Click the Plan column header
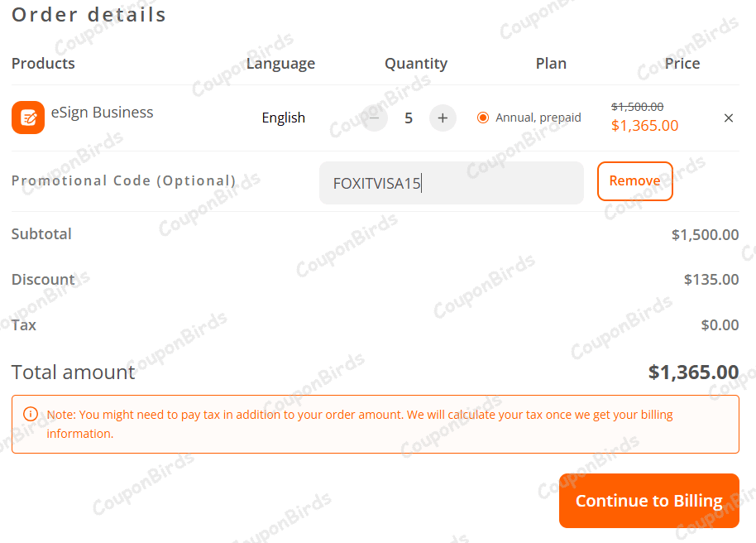The width and height of the screenshot is (756, 543). coord(551,64)
